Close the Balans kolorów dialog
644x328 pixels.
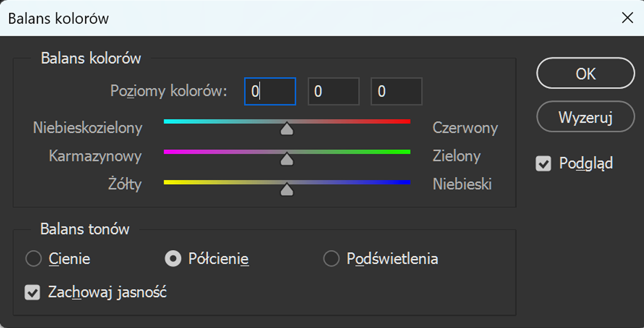627,18
